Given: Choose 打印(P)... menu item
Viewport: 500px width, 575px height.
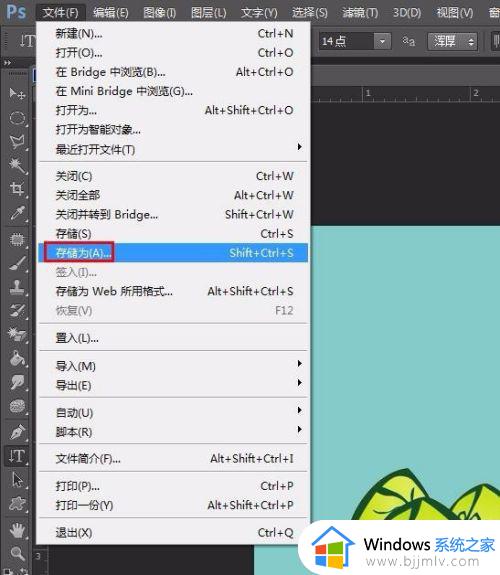Looking at the screenshot, I should pyautogui.click(x=173, y=486).
